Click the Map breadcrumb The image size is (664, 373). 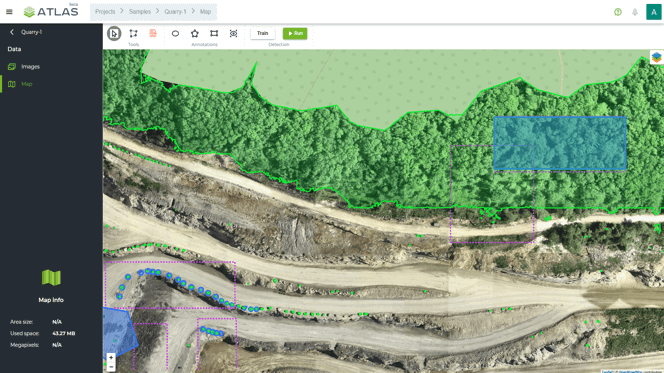coord(205,11)
